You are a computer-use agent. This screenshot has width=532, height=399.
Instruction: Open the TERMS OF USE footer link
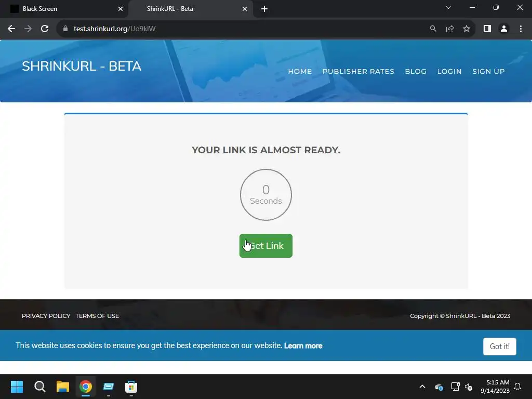click(97, 316)
